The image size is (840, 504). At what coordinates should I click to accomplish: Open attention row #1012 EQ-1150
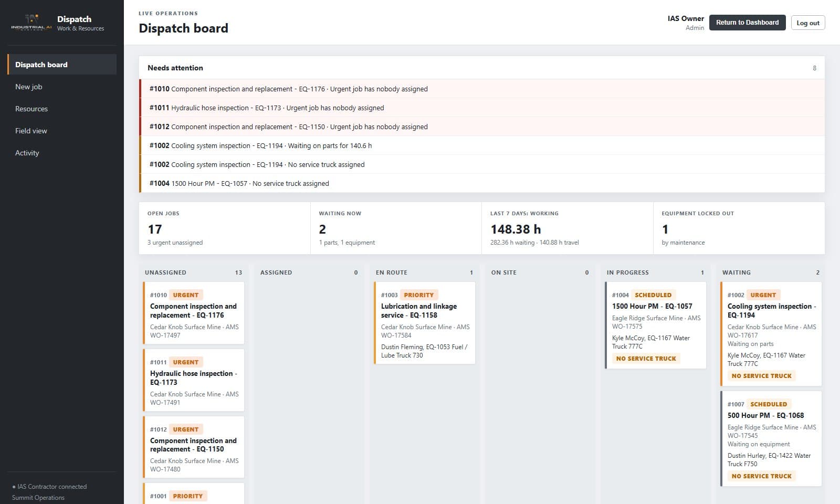(x=482, y=127)
